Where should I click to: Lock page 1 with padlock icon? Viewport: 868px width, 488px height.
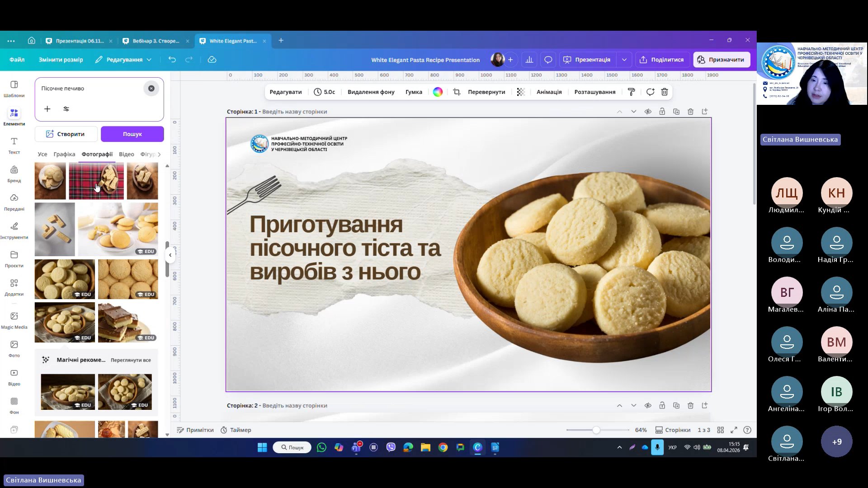(x=662, y=112)
